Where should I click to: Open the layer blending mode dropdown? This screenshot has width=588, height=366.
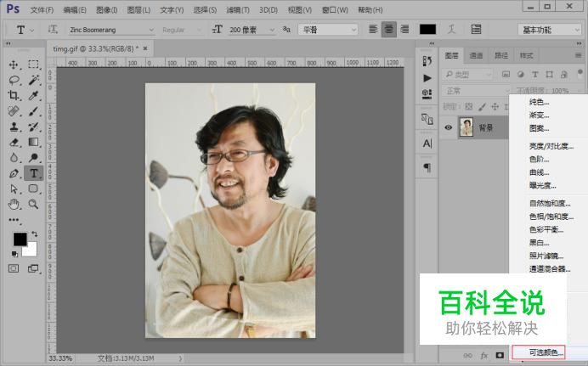tap(476, 91)
